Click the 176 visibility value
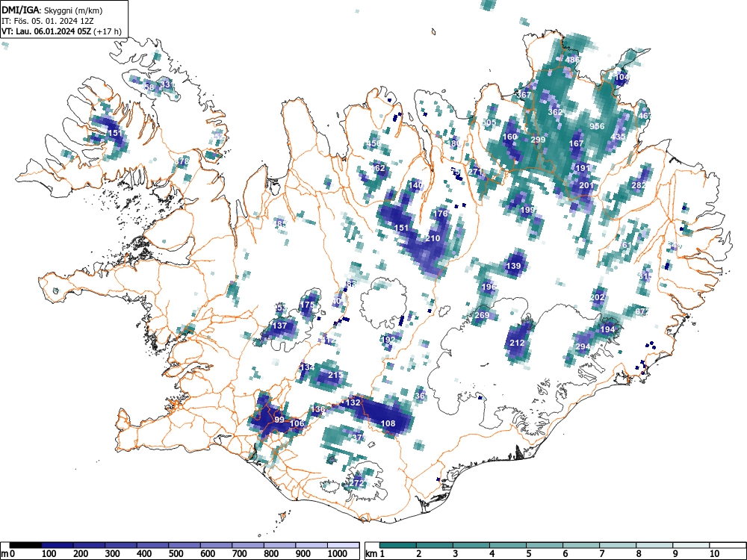The height and width of the screenshot is (560, 747). [441, 214]
